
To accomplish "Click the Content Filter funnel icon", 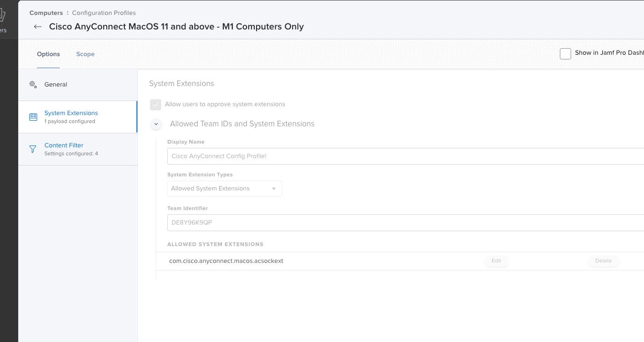I will pos(33,149).
